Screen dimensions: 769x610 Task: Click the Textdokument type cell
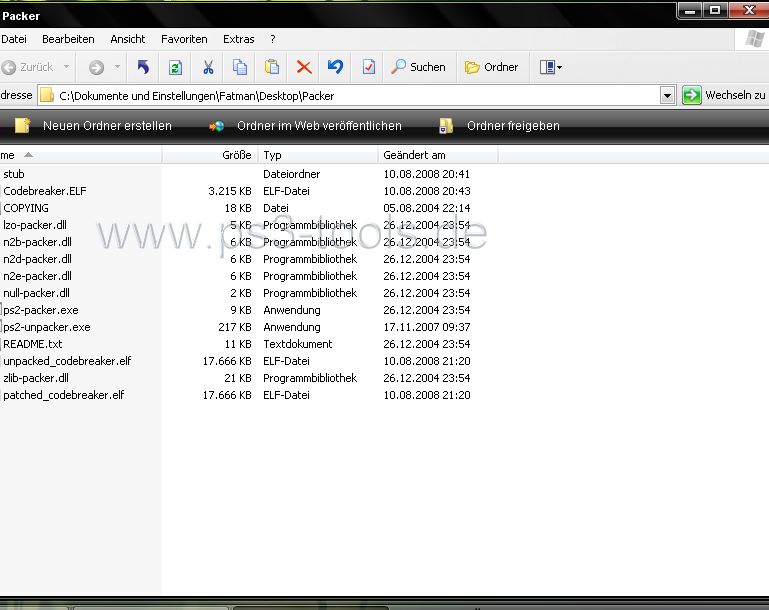click(x=298, y=344)
